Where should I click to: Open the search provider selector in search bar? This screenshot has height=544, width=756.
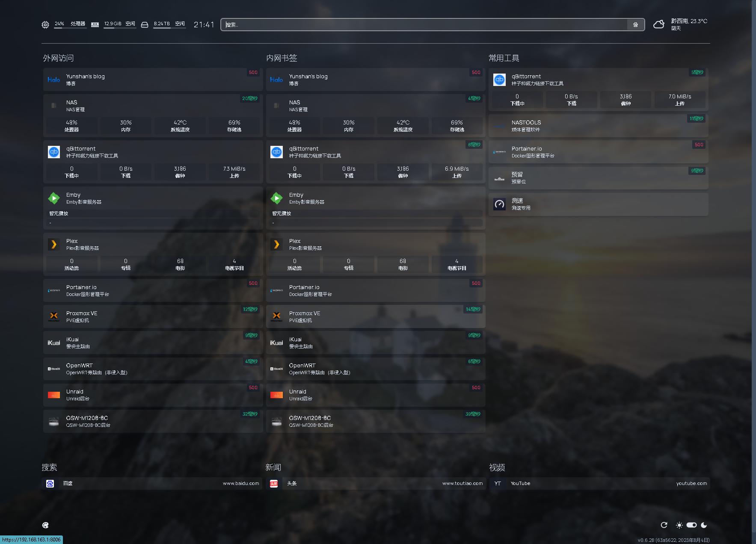[x=635, y=25]
